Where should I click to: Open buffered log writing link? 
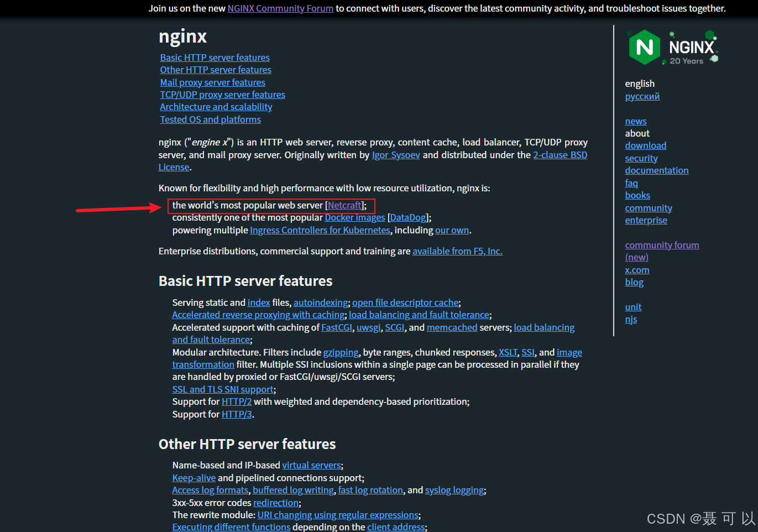[x=294, y=490]
